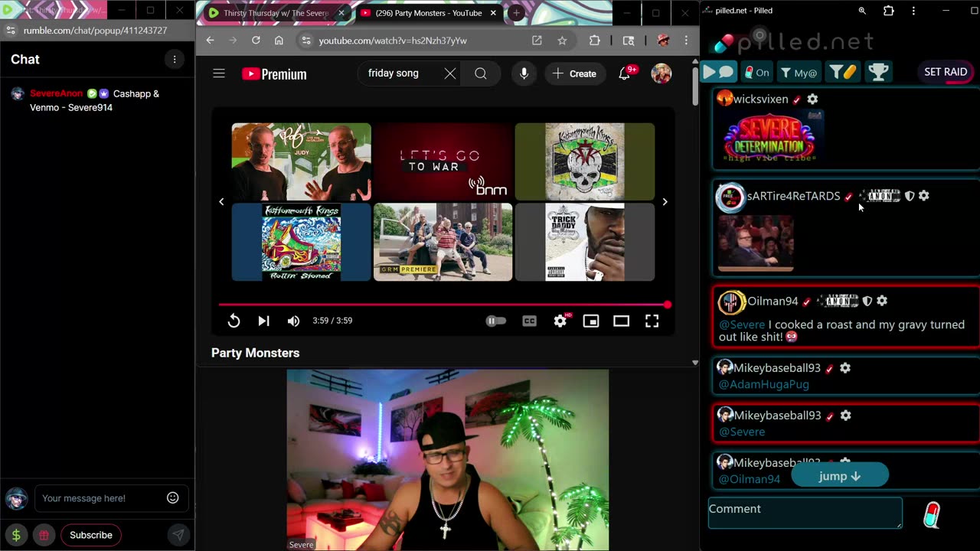980x551 pixels.
Task: Go to the browser home page
Action: pyautogui.click(x=279, y=41)
